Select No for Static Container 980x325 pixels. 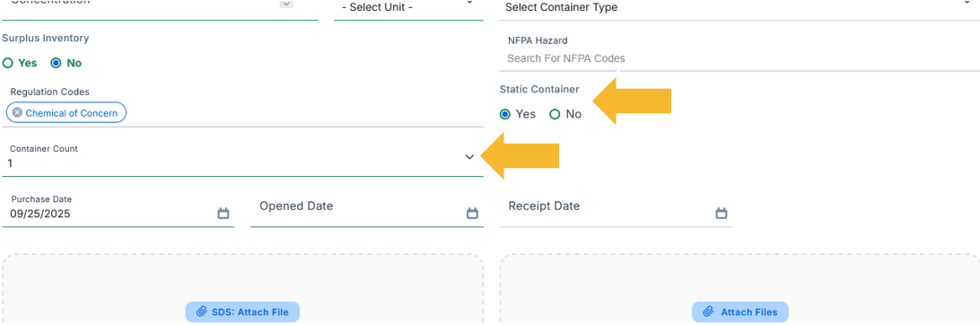(x=555, y=114)
